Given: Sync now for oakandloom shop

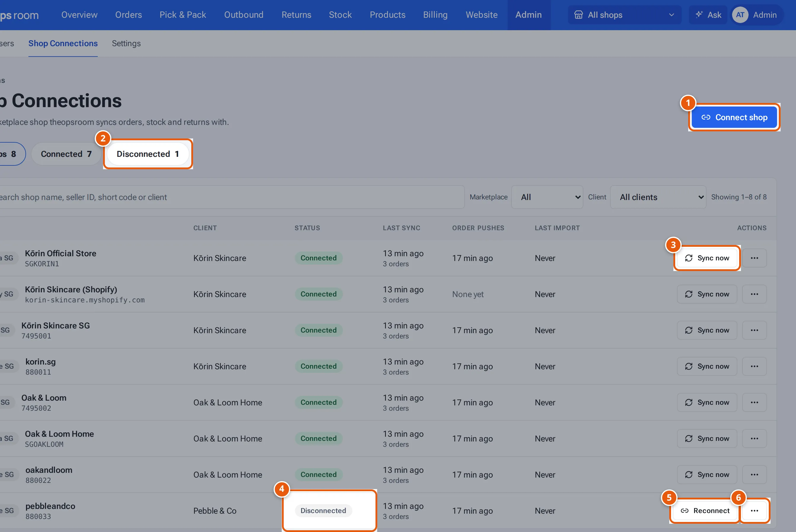Looking at the screenshot, I should (x=707, y=475).
